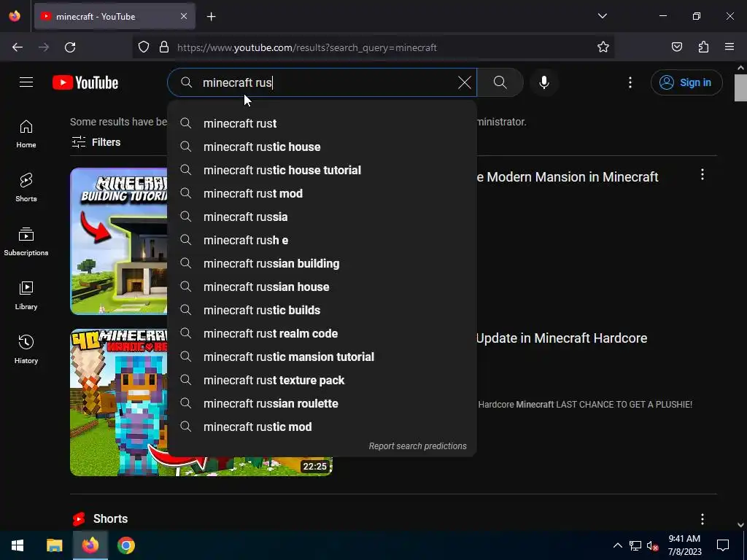Screen dimensions: 747x560
Task: Show tracking protection shield info
Action: pos(144,47)
